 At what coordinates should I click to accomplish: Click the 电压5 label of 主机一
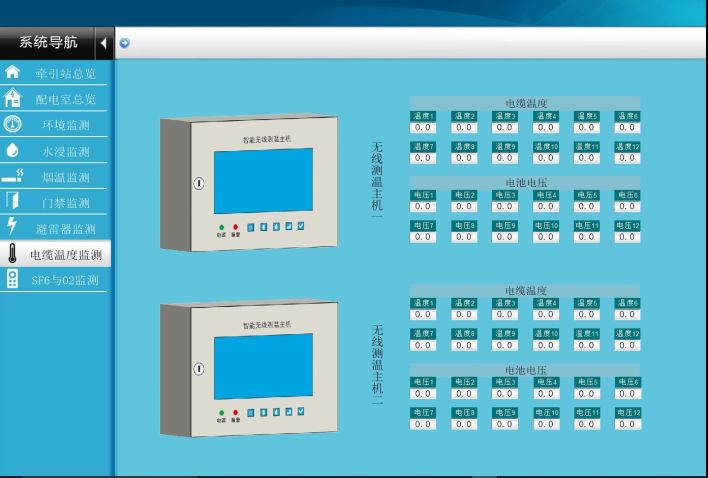click(x=587, y=195)
